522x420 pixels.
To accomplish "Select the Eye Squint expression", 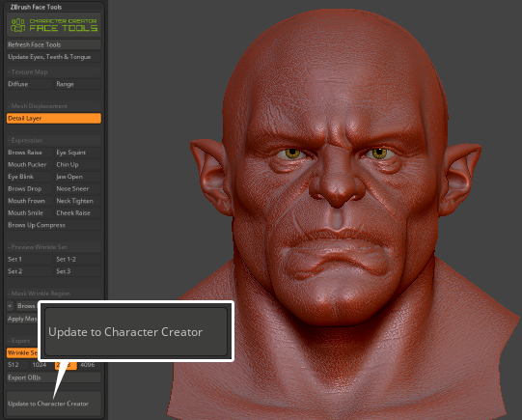I will pyautogui.click(x=77, y=153).
